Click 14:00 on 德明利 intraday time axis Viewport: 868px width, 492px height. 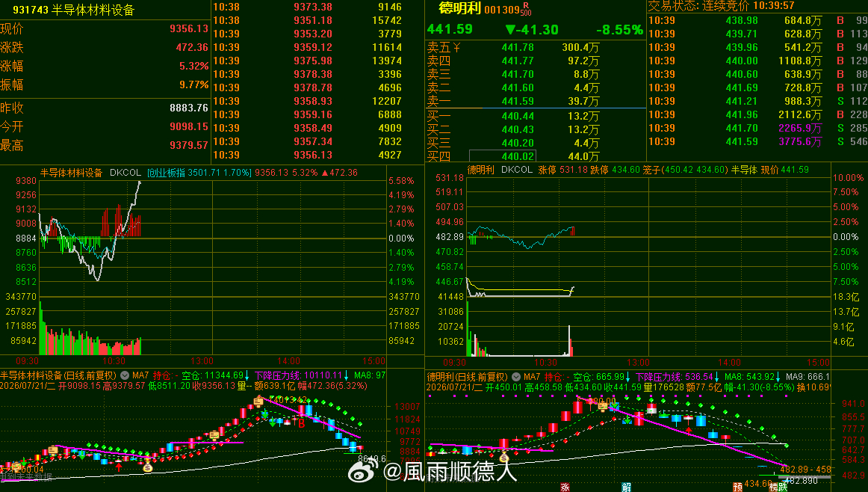point(729,363)
